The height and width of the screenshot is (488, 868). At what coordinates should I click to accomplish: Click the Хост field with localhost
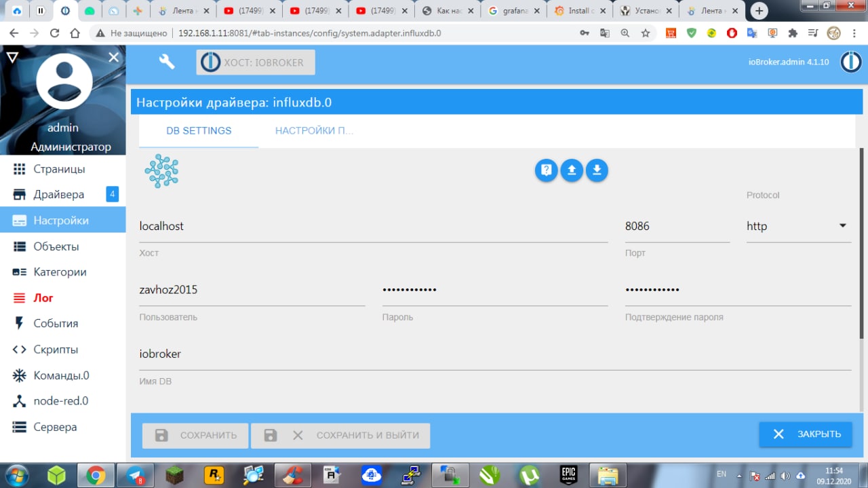(x=373, y=227)
